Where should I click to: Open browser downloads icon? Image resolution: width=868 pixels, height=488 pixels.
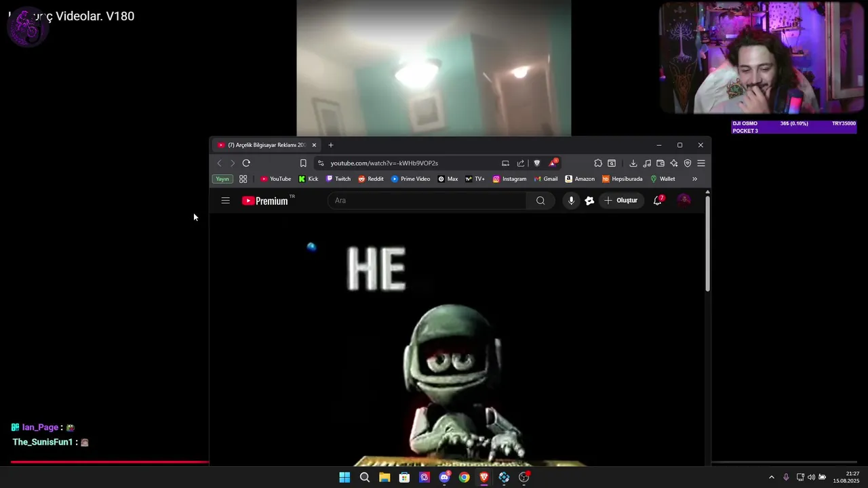coord(633,163)
